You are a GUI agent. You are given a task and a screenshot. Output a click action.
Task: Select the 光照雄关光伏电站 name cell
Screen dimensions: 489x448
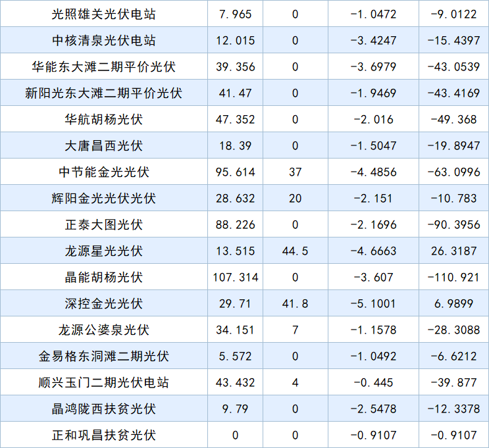pos(104,14)
